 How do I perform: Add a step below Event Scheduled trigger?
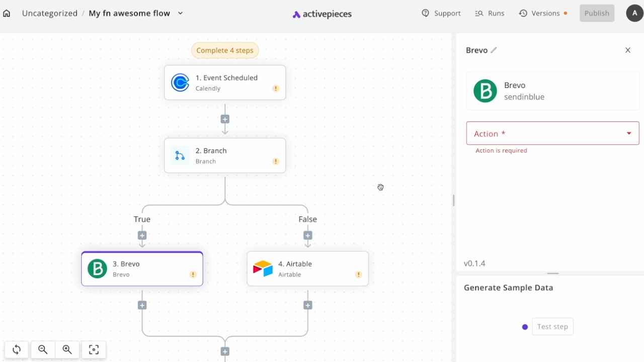click(x=225, y=119)
